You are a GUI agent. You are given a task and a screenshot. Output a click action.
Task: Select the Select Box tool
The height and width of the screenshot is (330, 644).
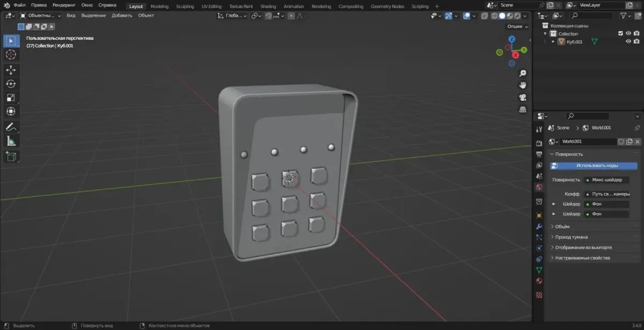point(11,41)
